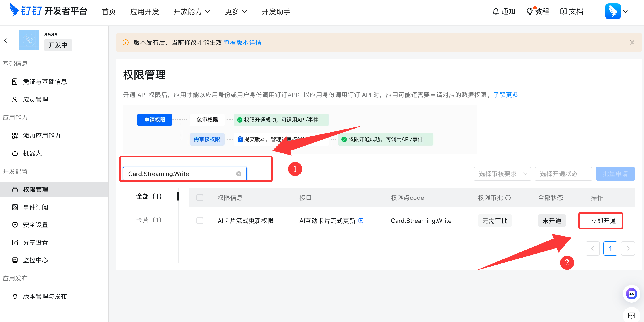Click the info icon next to 权限审批
The image size is (644, 322).
click(508, 198)
